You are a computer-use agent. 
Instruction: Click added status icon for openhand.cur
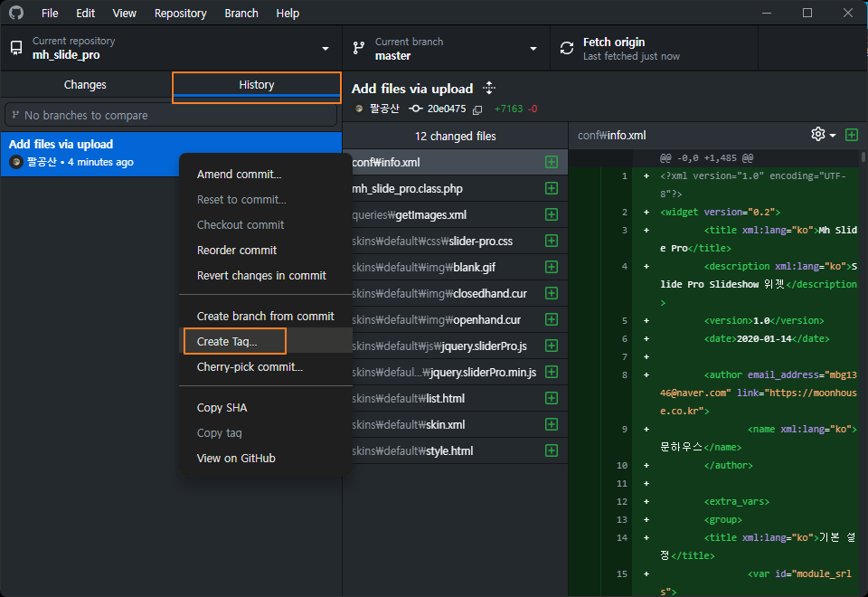[552, 319]
